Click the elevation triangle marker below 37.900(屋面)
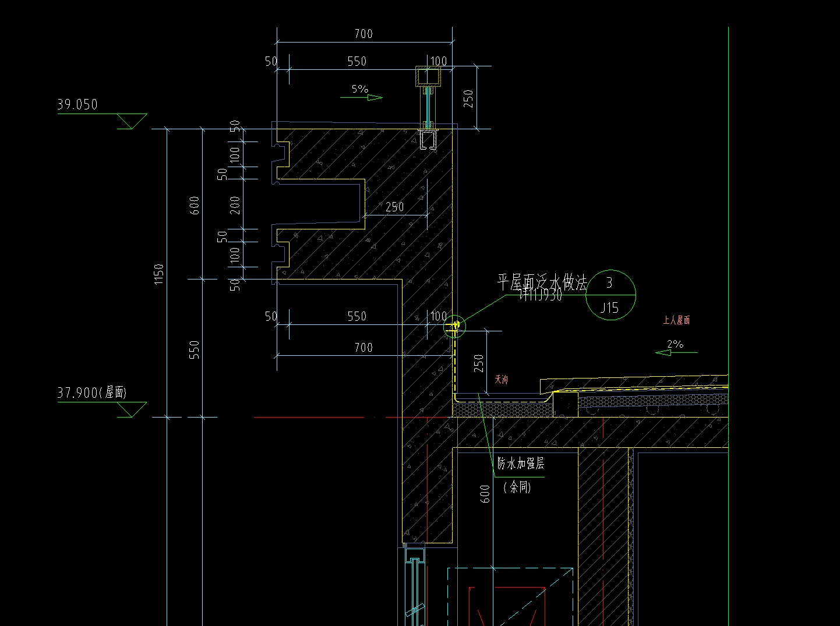Screen dimensions: 840x626 click(x=132, y=409)
